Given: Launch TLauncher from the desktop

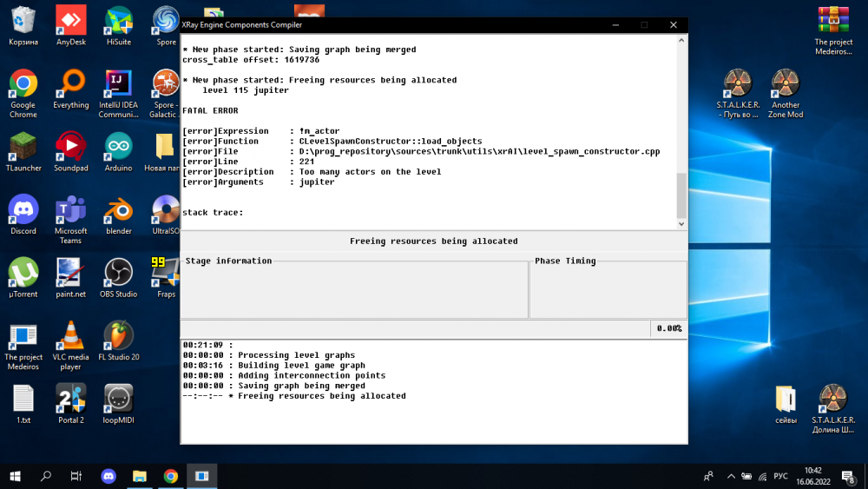Looking at the screenshot, I should [23, 152].
